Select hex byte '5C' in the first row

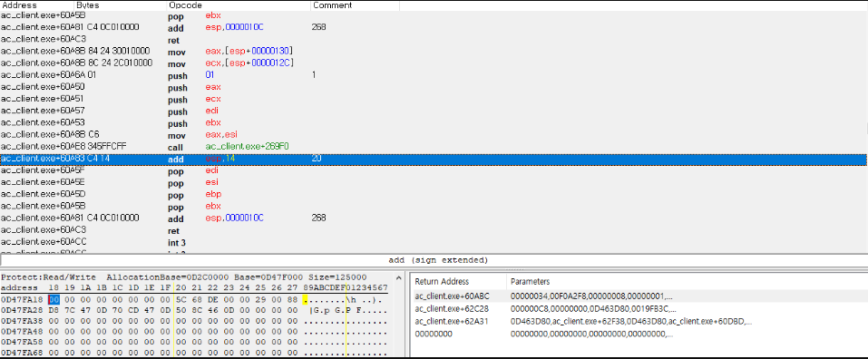(x=180, y=299)
